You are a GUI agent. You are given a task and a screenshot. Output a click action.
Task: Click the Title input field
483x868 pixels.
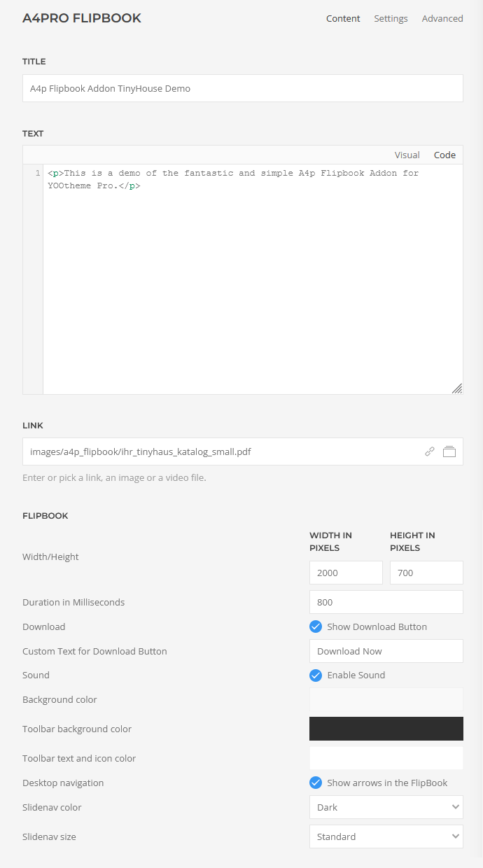(x=243, y=88)
